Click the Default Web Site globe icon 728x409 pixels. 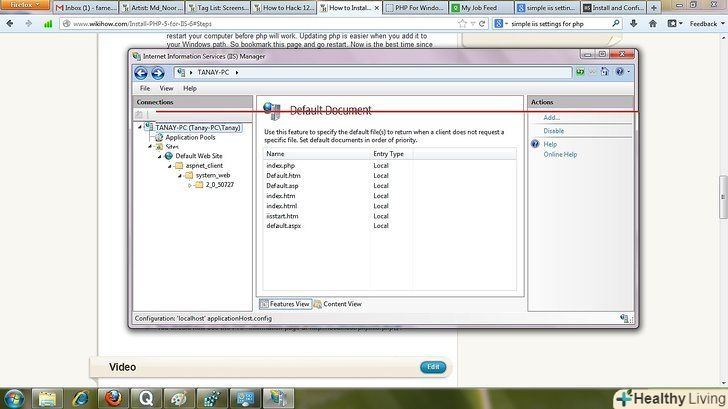coord(168,156)
